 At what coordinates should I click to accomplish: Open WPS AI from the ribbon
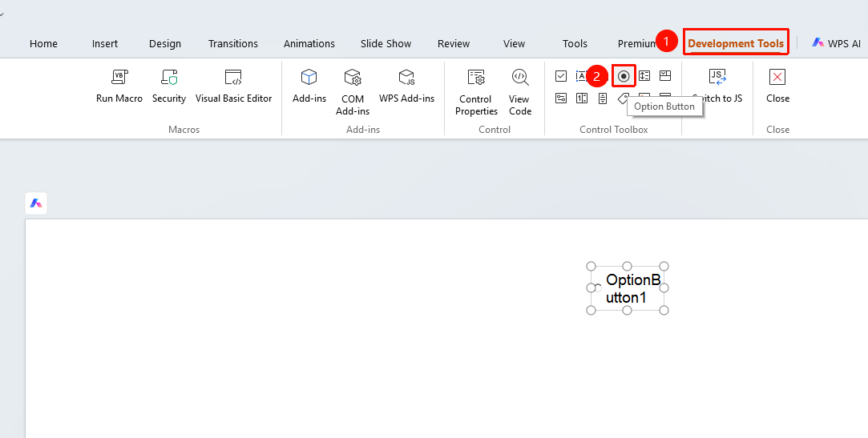pos(836,43)
